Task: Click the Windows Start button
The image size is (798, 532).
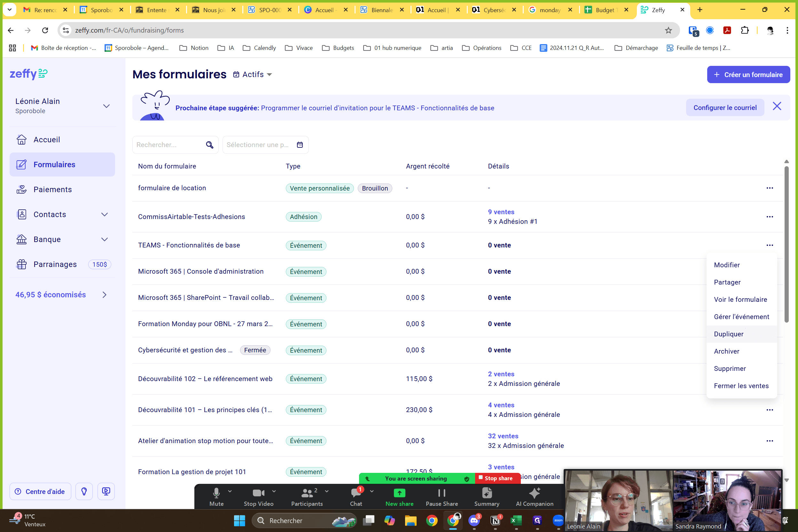Action: point(239,520)
